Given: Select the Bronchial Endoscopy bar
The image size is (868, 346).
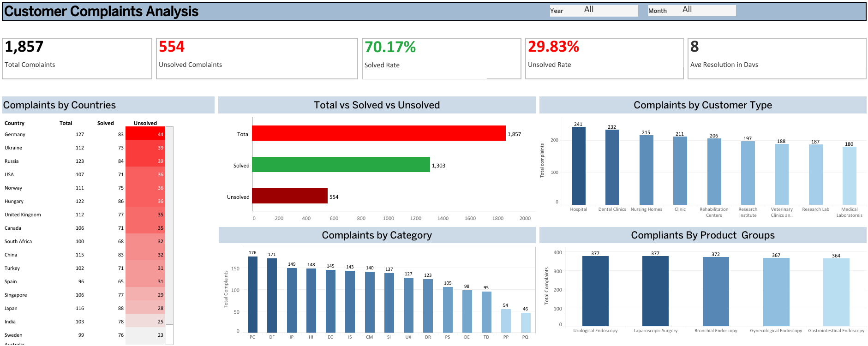Looking at the screenshot, I should pyautogui.click(x=715, y=292).
